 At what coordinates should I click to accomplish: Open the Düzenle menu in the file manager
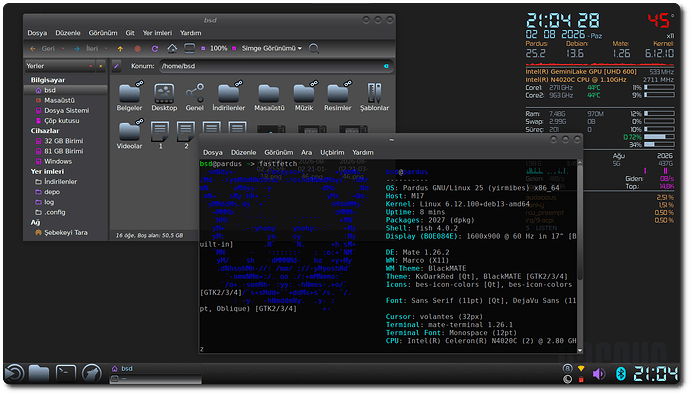click(68, 33)
